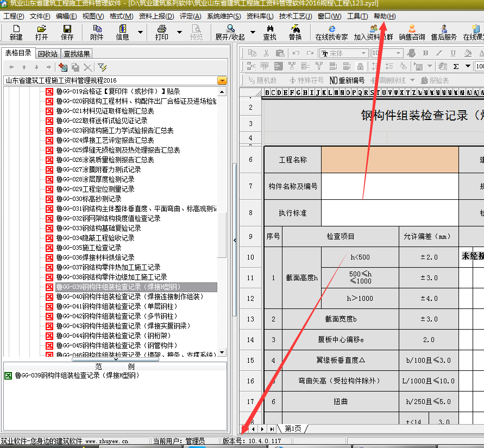This screenshot has width=484, height=448.
Task: Click the sum Σ formula icon
Action: pyautogui.click(x=455, y=66)
